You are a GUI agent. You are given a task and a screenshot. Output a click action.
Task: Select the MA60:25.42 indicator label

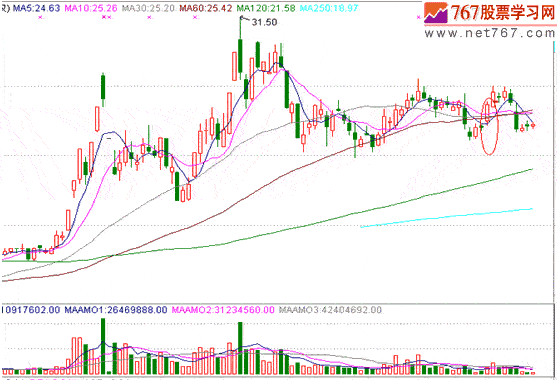tap(206, 8)
